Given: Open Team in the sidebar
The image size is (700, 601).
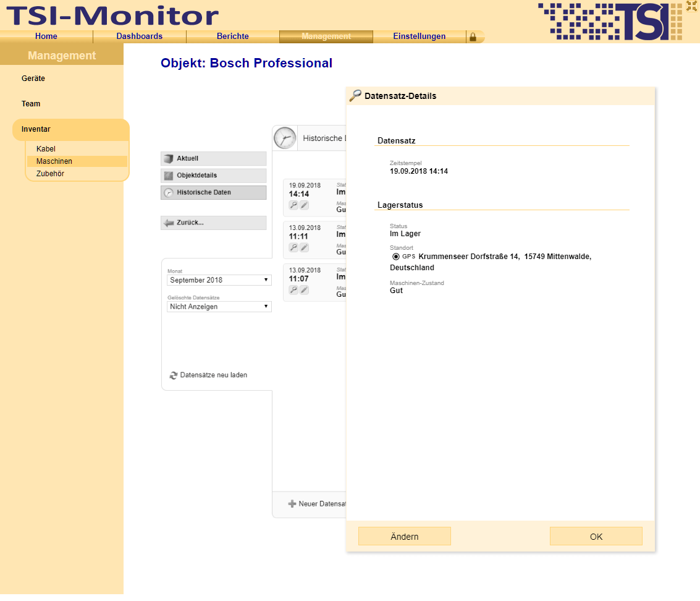Looking at the screenshot, I should click(31, 104).
